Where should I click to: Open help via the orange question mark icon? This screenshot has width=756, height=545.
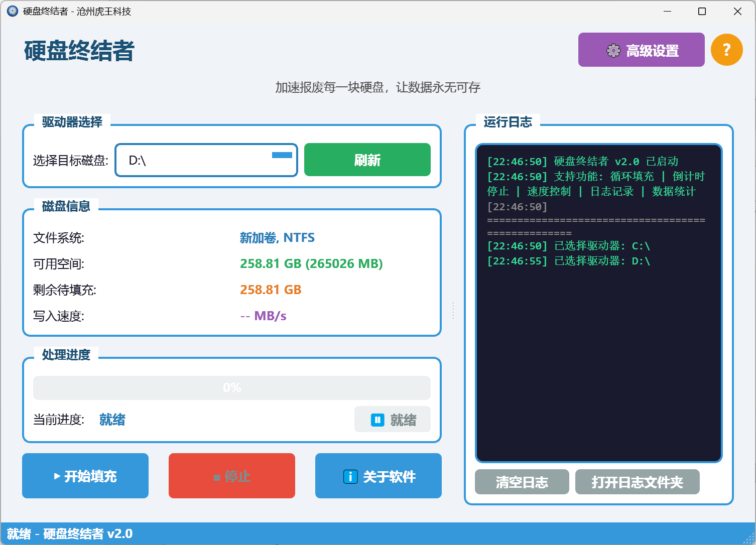[x=726, y=50]
